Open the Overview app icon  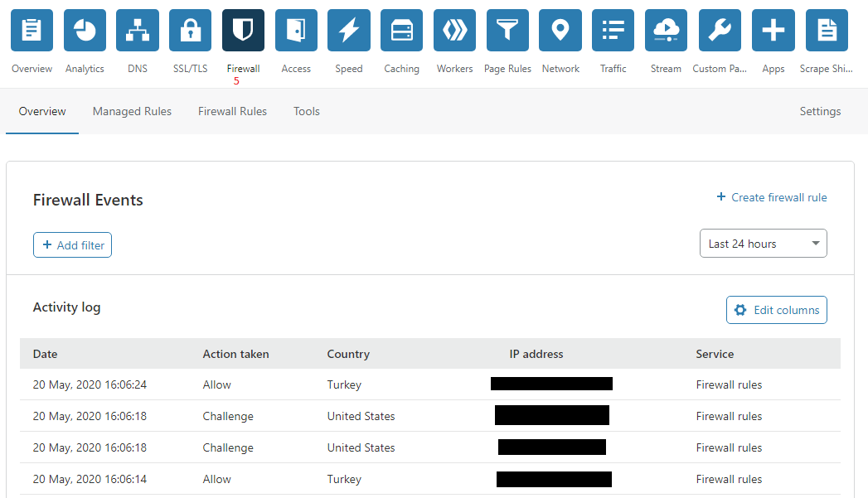click(32, 30)
